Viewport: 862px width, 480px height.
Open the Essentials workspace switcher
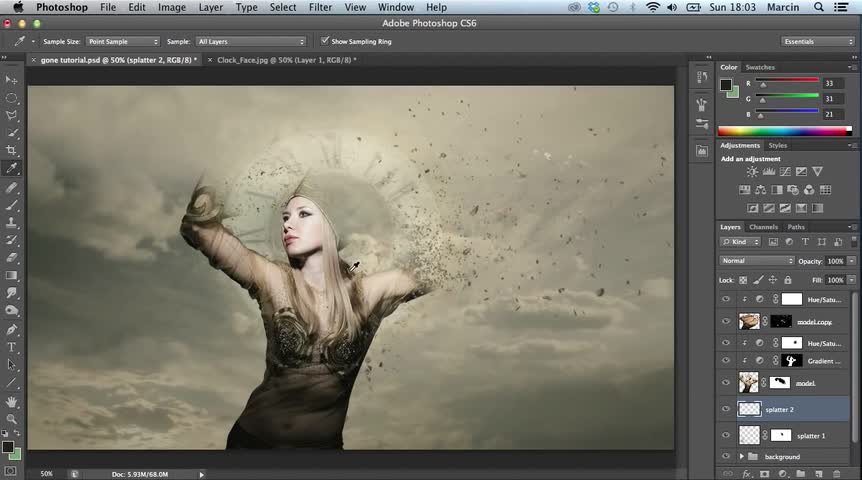pyautogui.click(x=818, y=41)
